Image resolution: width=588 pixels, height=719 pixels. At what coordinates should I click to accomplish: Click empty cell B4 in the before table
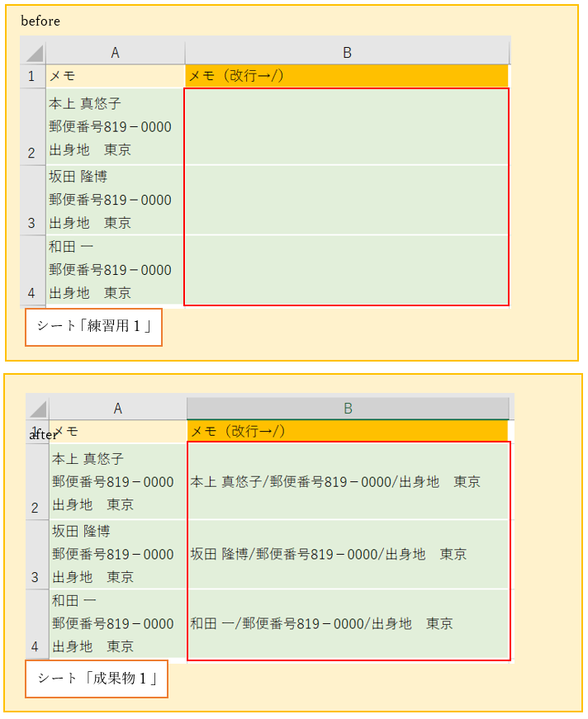coord(347,270)
